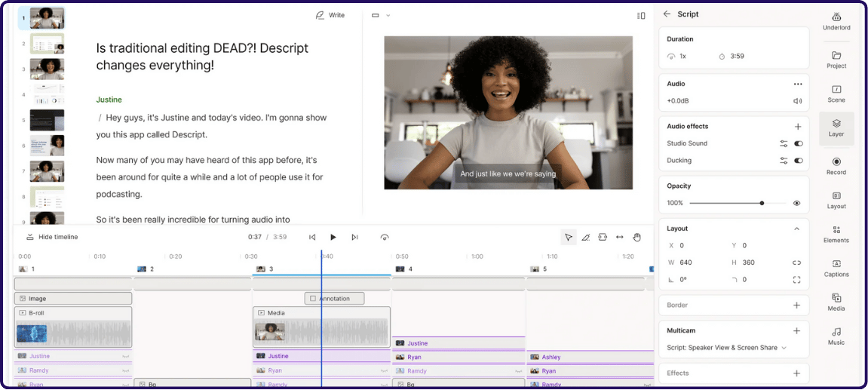Click scene 2 marker in timeline
This screenshot has height=390, width=868.
coord(146,269)
